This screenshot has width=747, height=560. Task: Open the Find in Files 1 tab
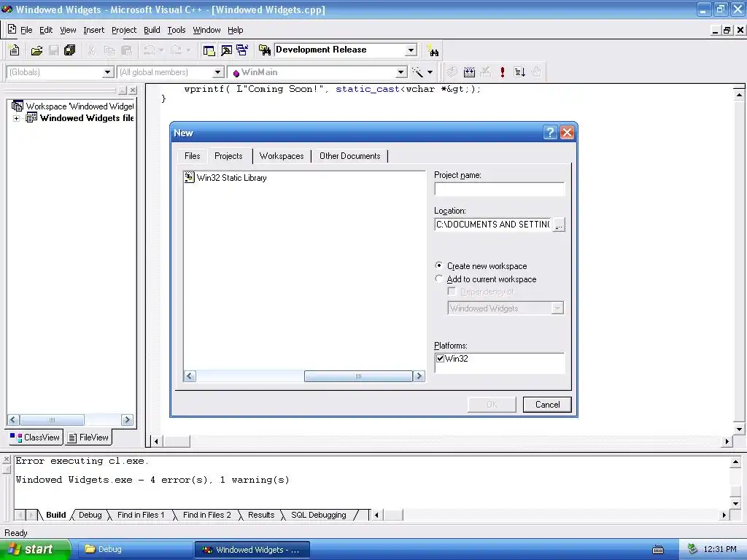pos(141,516)
